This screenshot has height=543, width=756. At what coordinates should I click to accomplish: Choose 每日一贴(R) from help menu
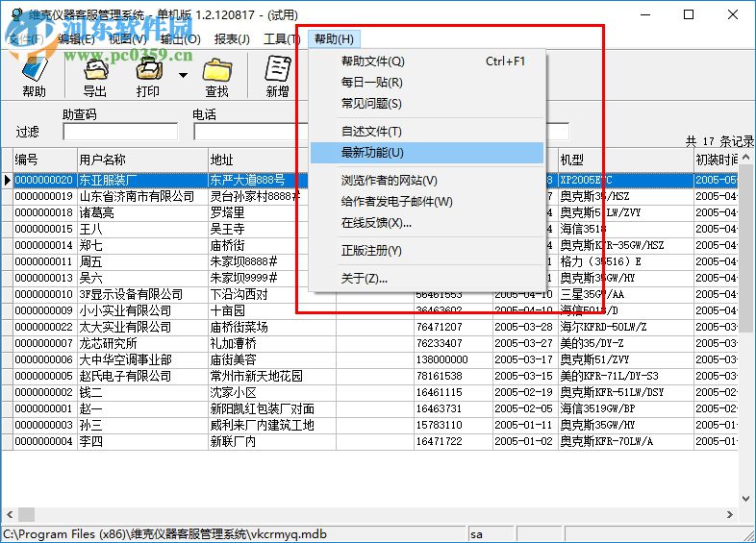coord(427,83)
